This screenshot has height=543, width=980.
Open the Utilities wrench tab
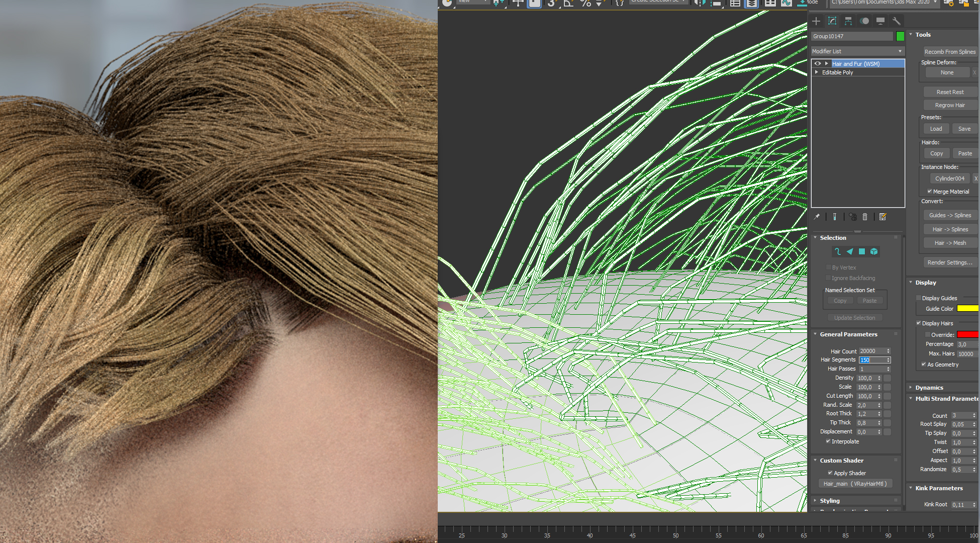896,21
